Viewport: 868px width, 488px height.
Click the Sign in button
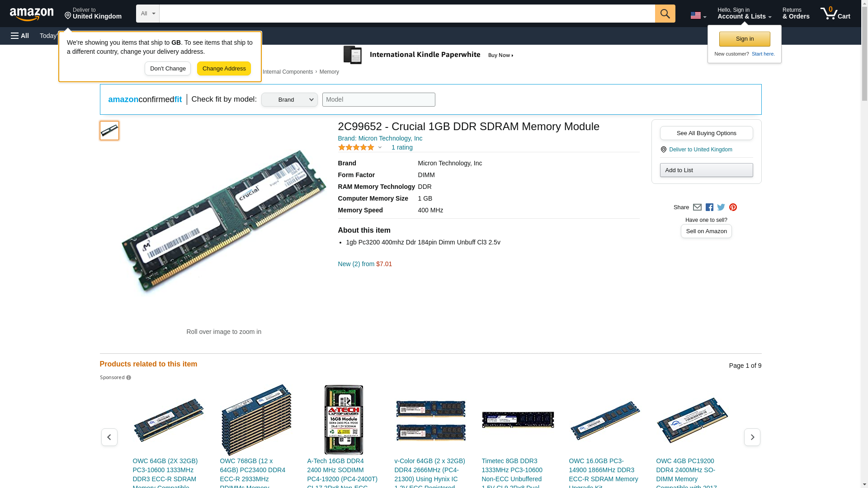click(x=744, y=39)
